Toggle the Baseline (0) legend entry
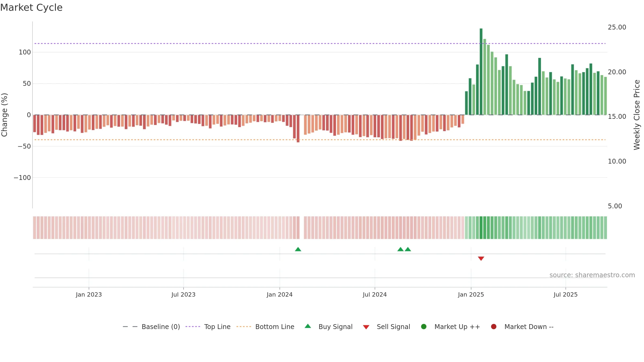 tap(151, 327)
